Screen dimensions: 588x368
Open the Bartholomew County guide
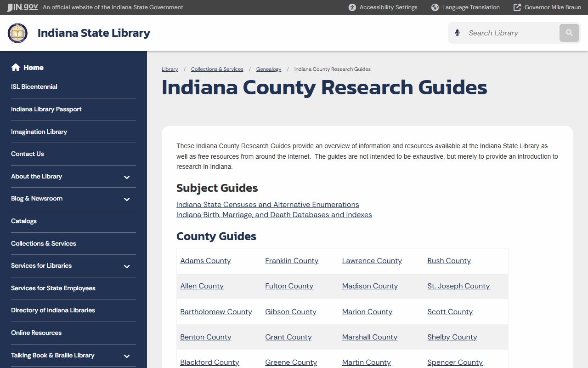[x=216, y=312]
